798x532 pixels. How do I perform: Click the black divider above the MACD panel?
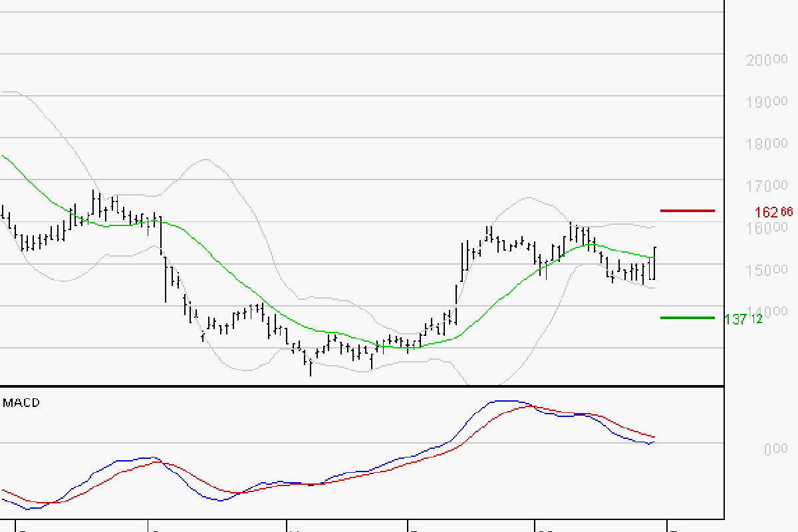362,386
